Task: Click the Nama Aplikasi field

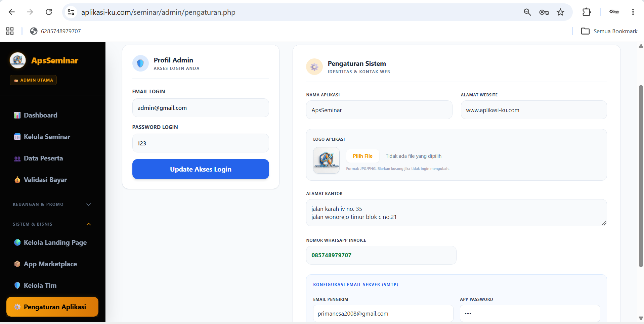Action: [379, 110]
